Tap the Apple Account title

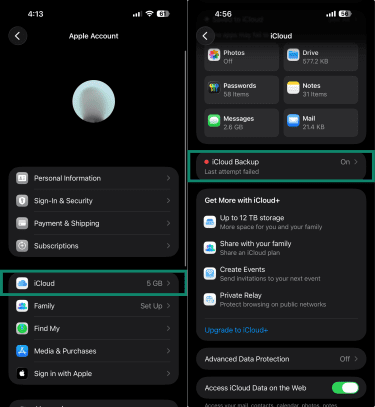pos(94,36)
